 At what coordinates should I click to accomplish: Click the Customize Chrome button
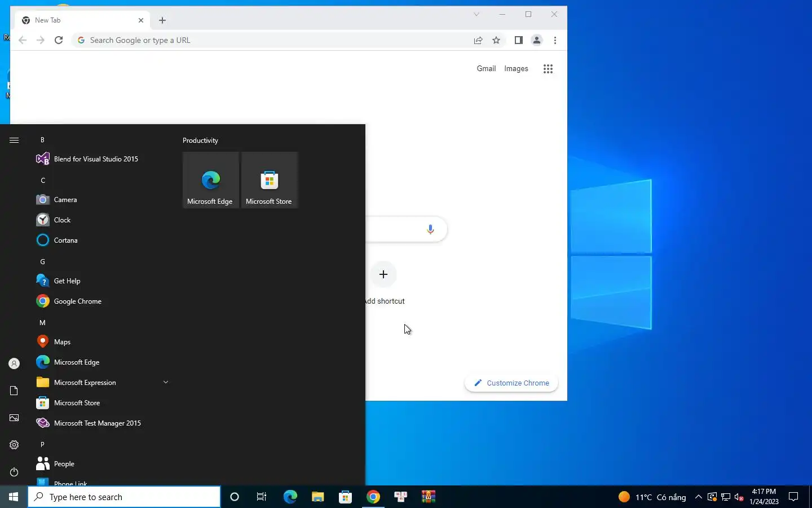(x=511, y=383)
